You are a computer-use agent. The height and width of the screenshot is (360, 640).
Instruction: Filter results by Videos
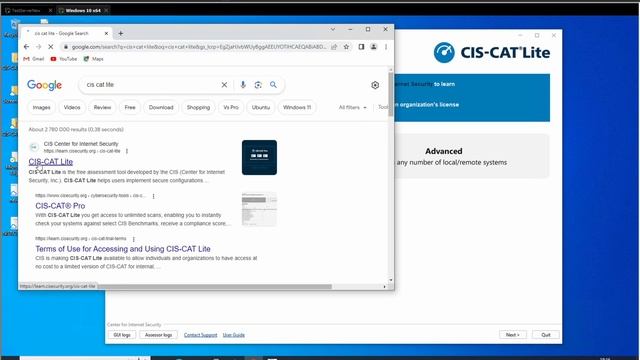[72, 107]
